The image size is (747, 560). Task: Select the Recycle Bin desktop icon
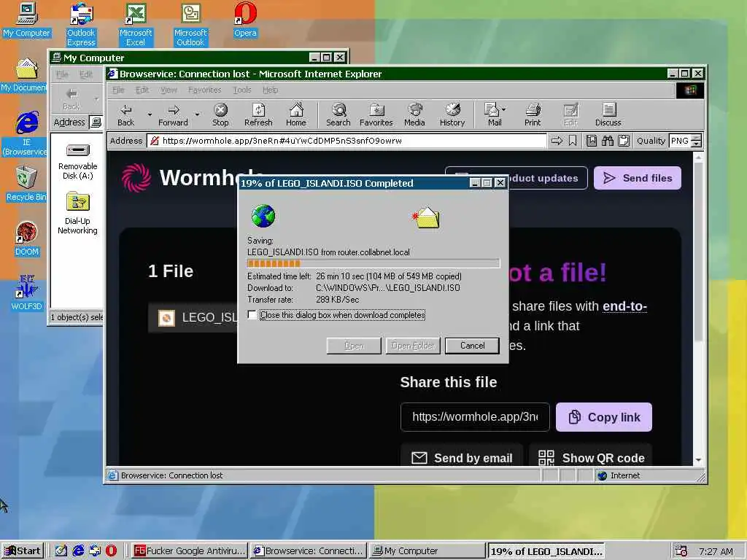pos(26,184)
